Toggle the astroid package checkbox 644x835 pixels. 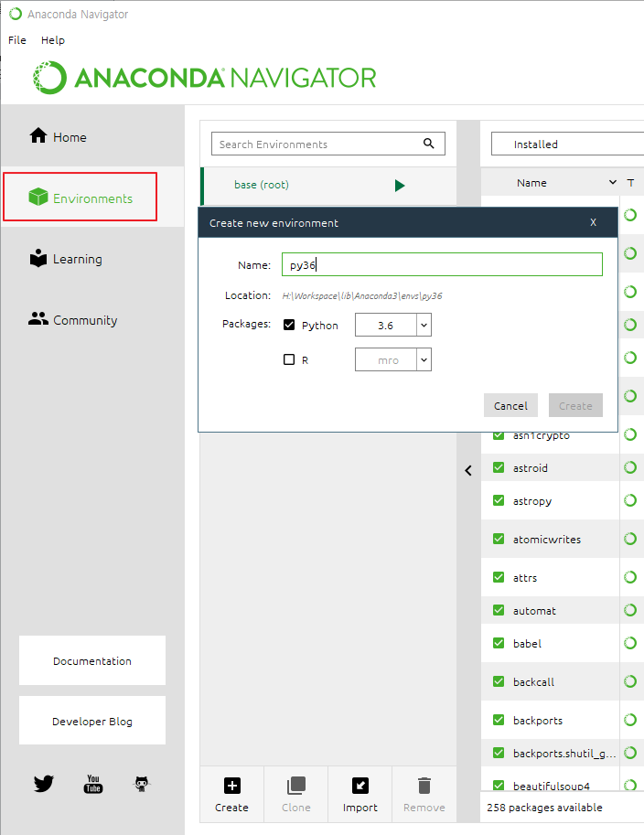coord(499,467)
